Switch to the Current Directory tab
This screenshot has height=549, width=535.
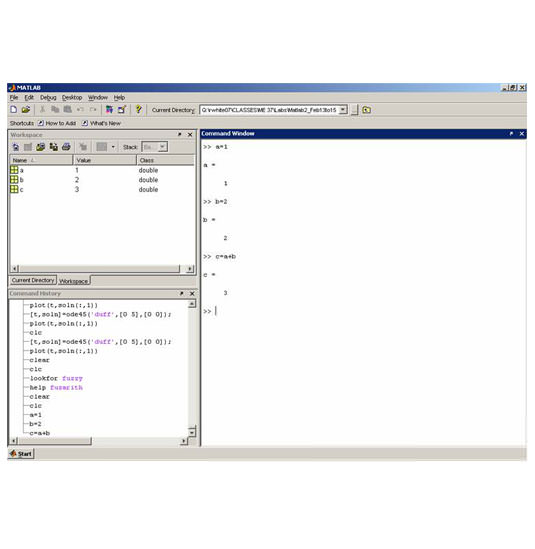pyautogui.click(x=33, y=280)
